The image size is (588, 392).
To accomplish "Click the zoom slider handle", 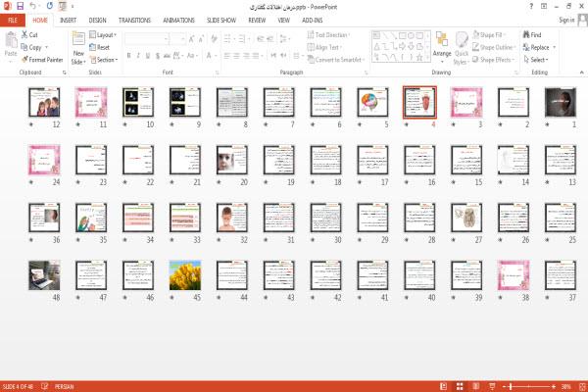I will 511,386.
